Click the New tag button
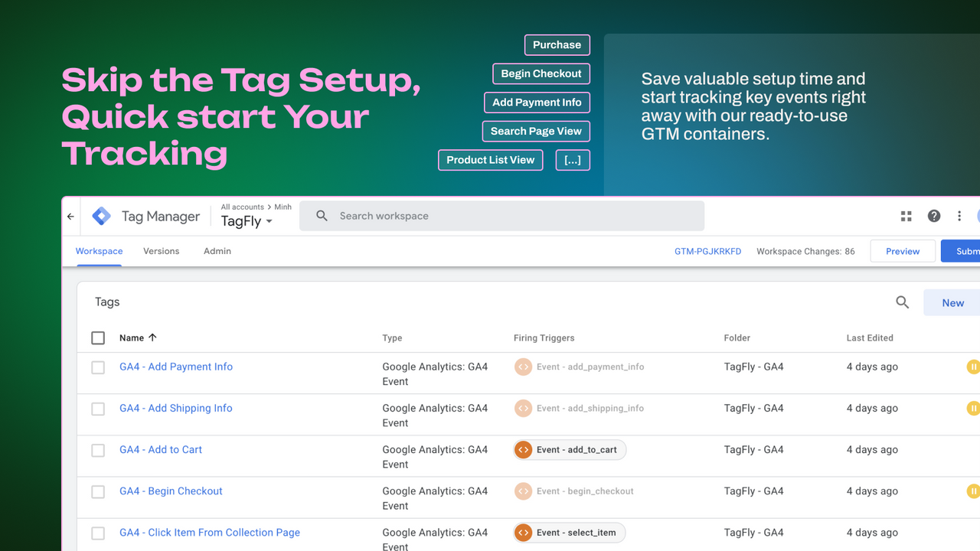Screen dimensions: 980x551 click(x=952, y=303)
